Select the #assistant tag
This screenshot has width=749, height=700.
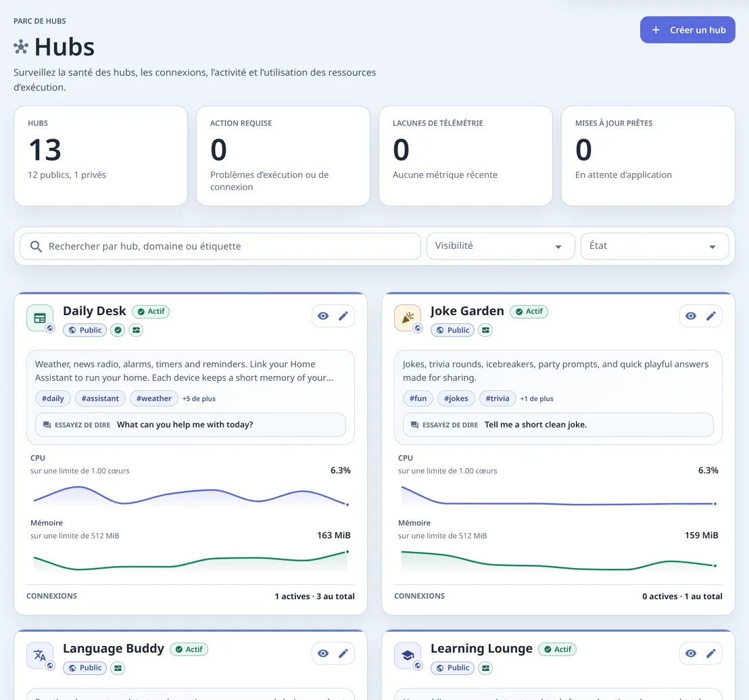coord(100,398)
